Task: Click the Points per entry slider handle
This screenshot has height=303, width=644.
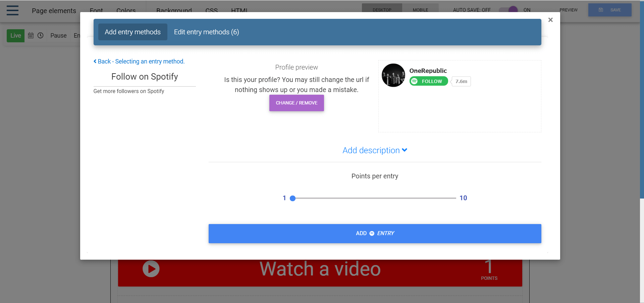Action: [x=292, y=198]
